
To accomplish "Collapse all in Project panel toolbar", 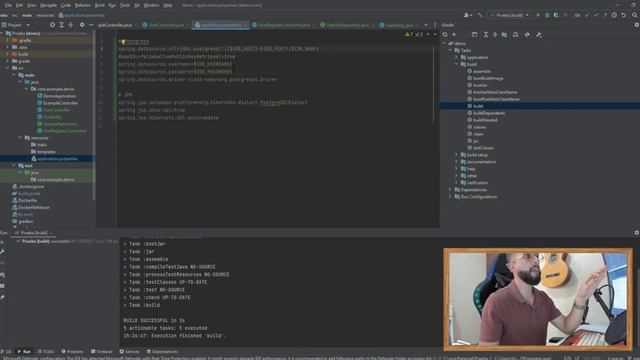I will point(70,25).
